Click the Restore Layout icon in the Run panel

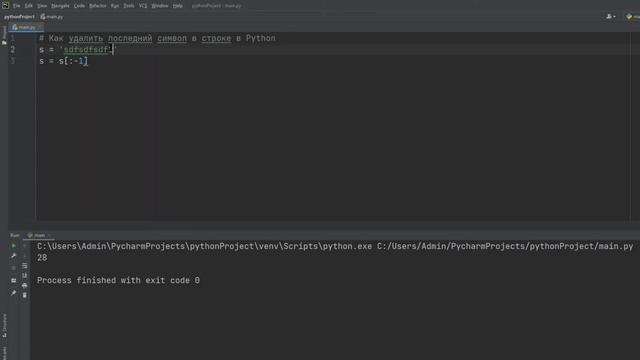pyautogui.click(x=13, y=280)
